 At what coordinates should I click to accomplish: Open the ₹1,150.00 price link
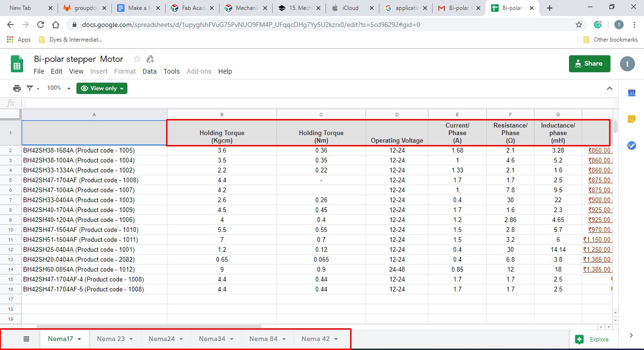point(597,239)
